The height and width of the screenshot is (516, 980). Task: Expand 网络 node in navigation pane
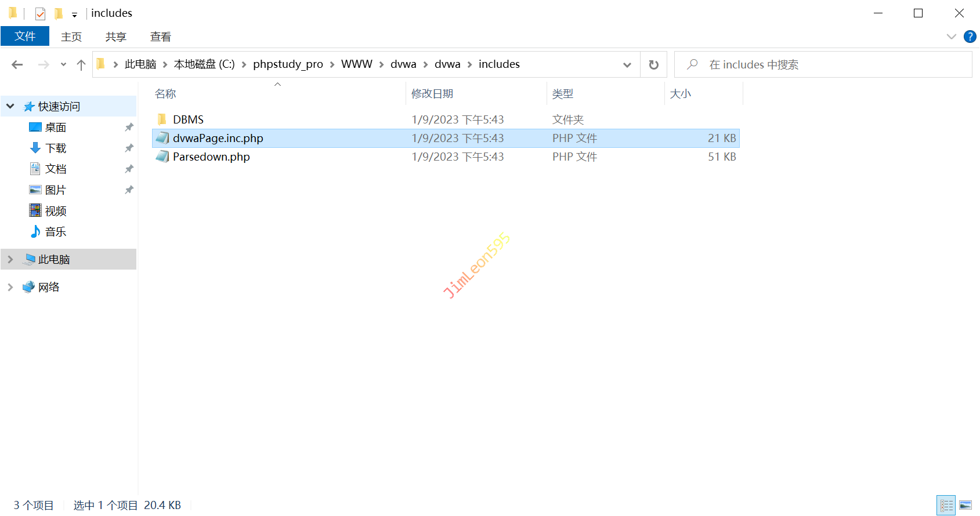point(10,287)
